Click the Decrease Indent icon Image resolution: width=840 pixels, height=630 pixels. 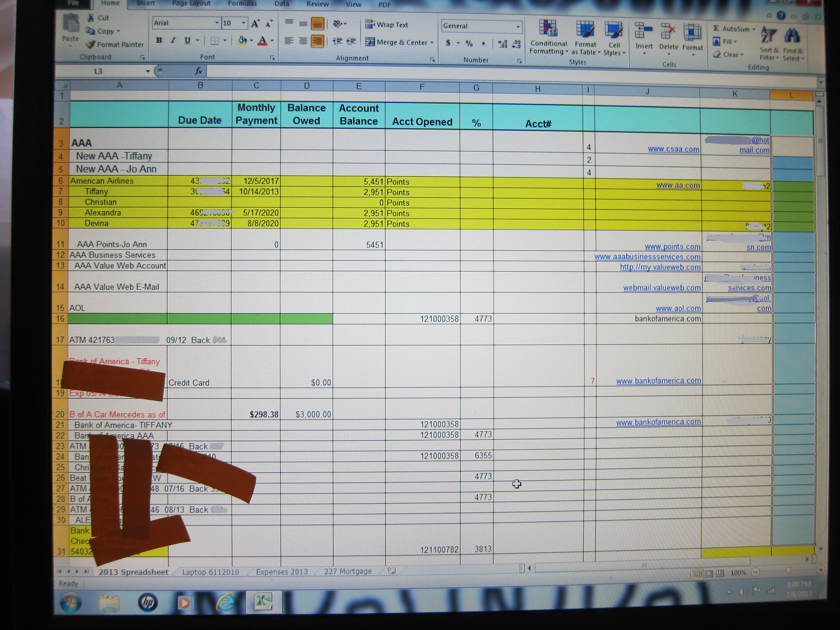pos(337,41)
